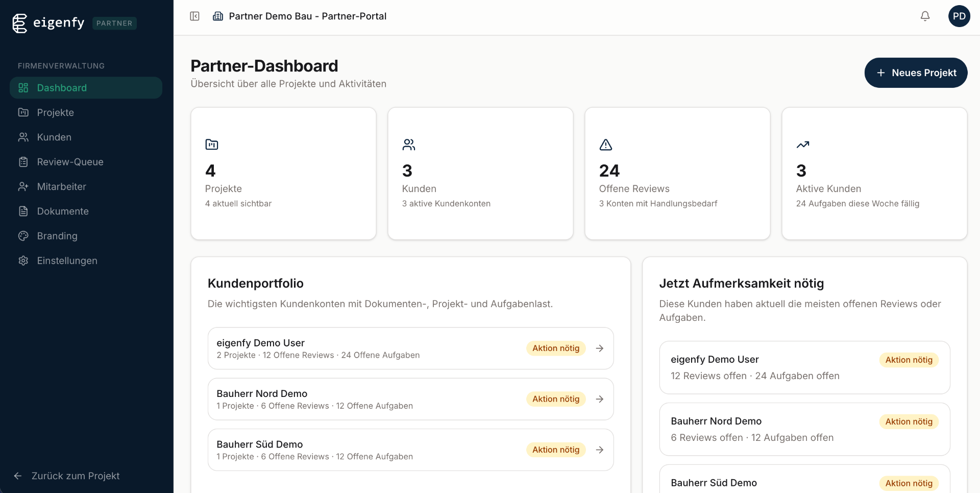
Task: Click the building icon beside portal title
Action: click(x=218, y=16)
